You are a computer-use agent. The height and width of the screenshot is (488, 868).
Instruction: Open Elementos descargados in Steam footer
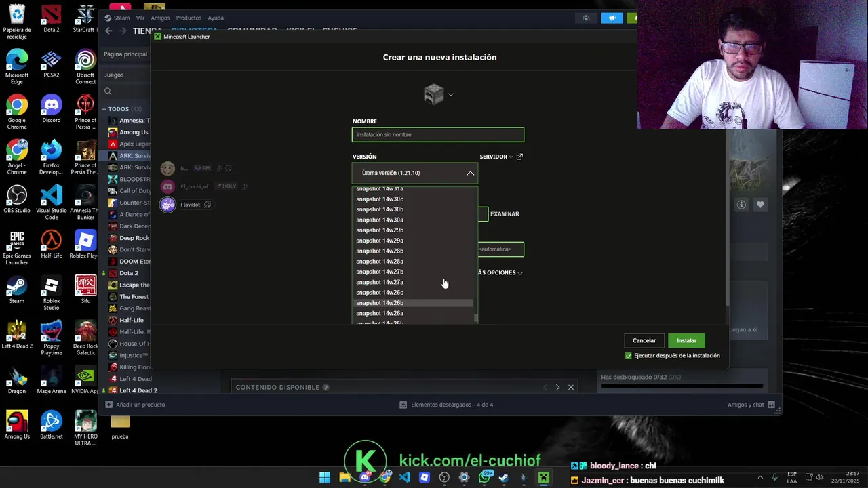tap(446, 405)
